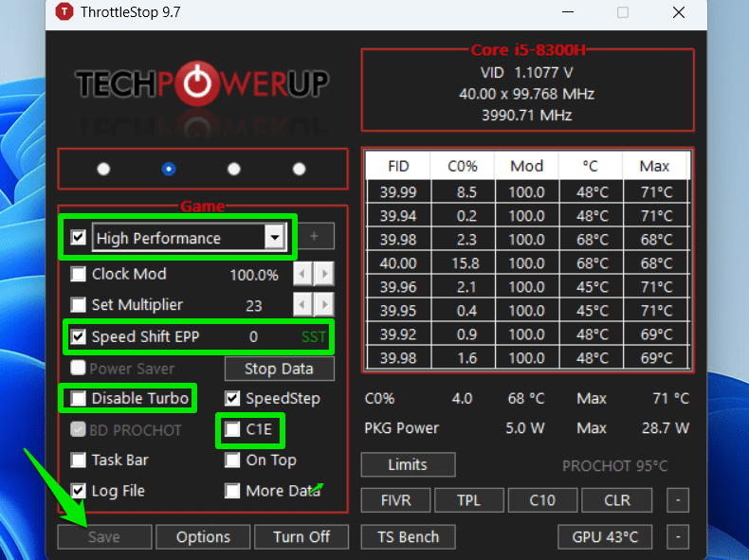Click the ThrottleStop app icon in title bar
This screenshot has height=560, width=749.
coord(64,11)
